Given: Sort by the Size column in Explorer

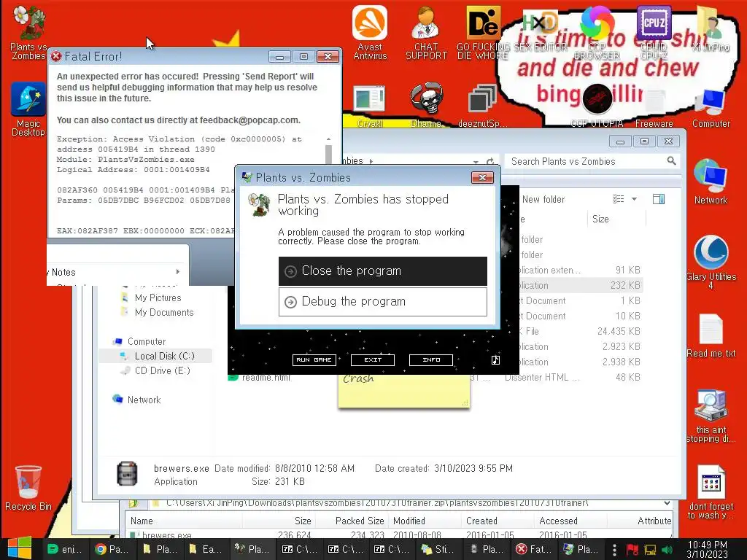Looking at the screenshot, I should 616,219.
